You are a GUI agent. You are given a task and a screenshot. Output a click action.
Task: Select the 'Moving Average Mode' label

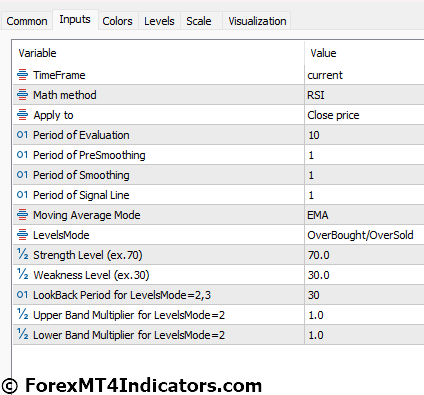87,215
